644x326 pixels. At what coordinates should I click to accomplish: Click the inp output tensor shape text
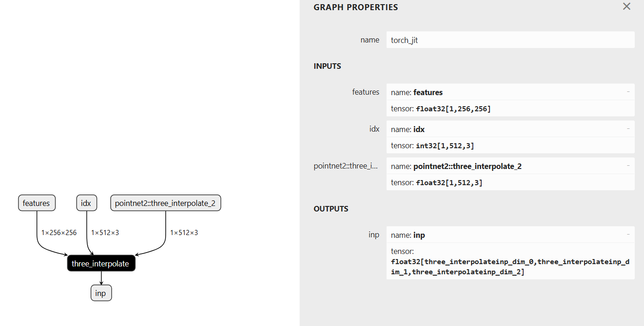pyautogui.click(x=510, y=267)
